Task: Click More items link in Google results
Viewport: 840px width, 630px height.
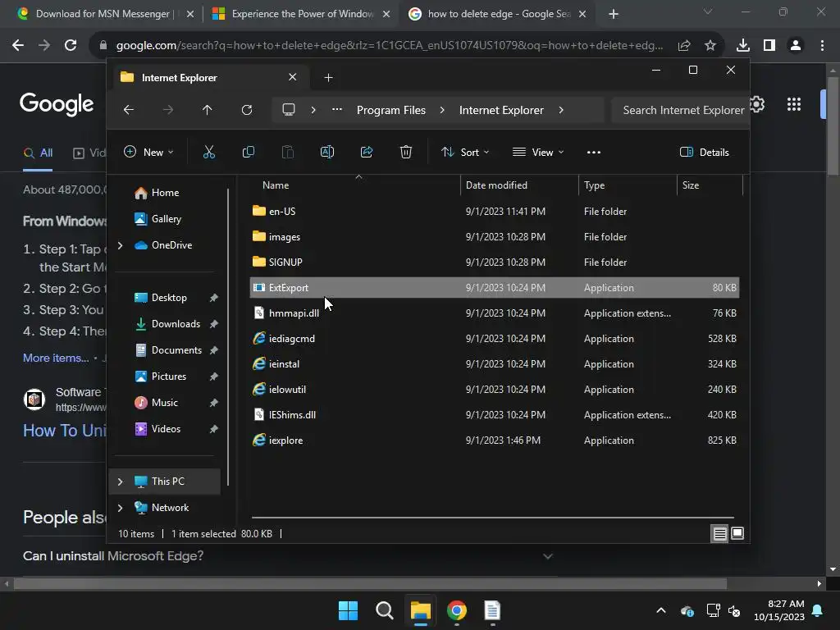Action: pos(56,358)
